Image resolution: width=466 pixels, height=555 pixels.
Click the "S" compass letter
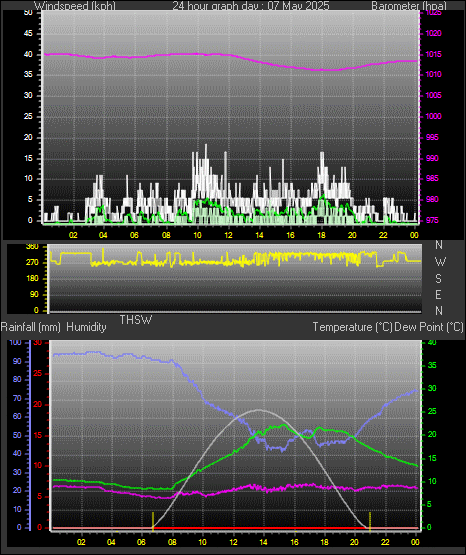click(x=438, y=279)
